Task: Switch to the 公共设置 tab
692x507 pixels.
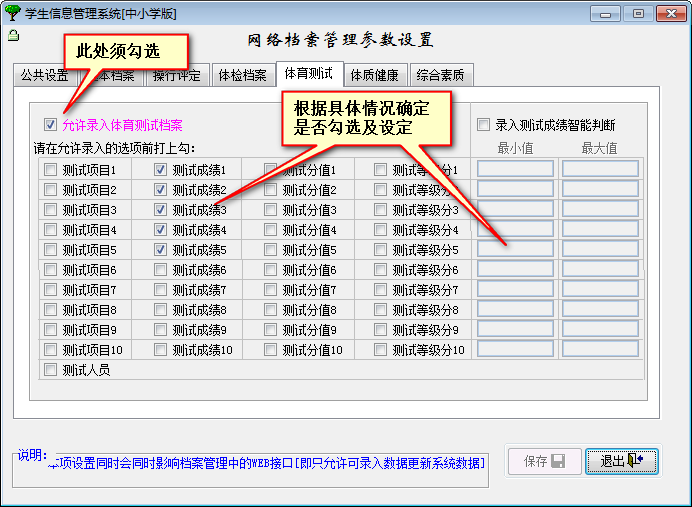Action: [43, 75]
